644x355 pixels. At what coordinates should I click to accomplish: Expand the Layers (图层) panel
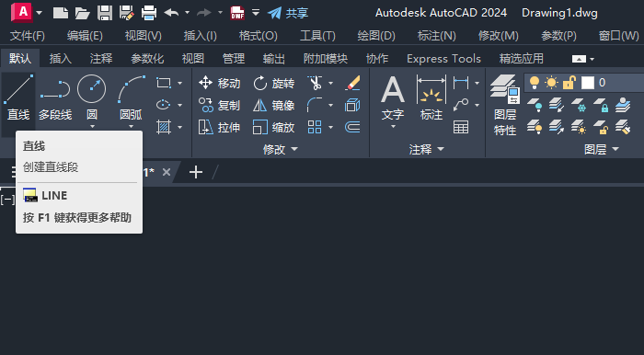(602, 149)
